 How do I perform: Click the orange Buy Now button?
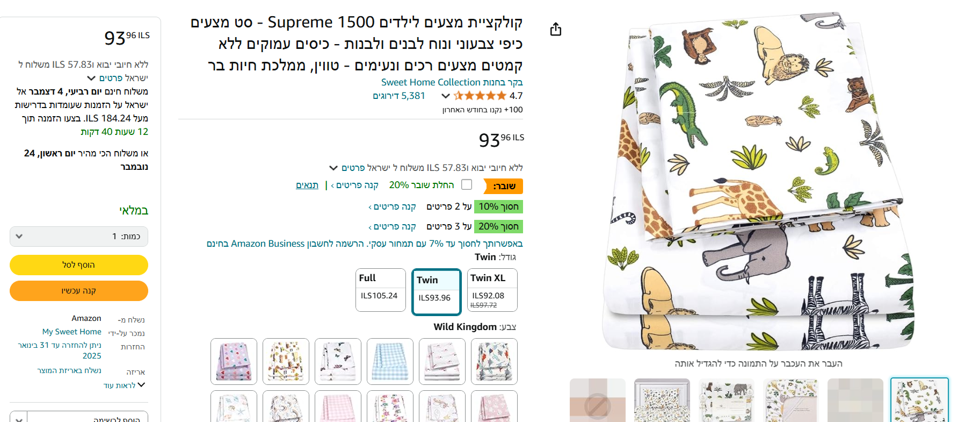pyautogui.click(x=79, y=291)
